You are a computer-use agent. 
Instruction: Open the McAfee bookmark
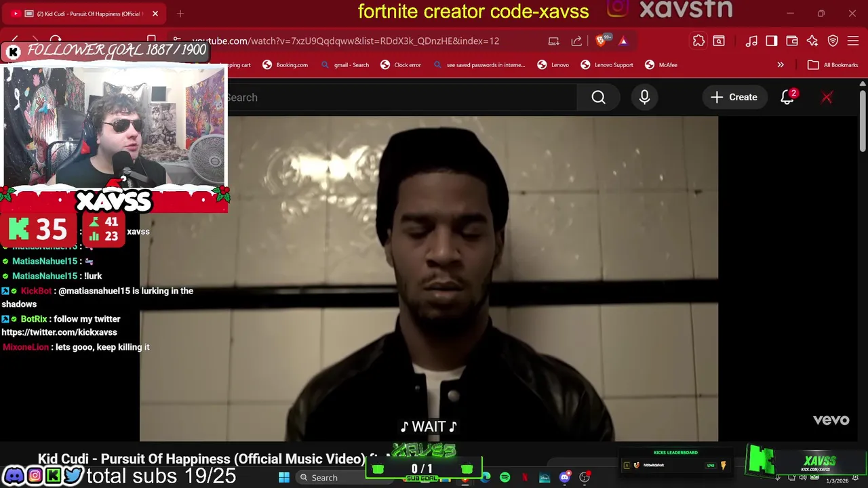pyautogui.click(x=661, y=65)
